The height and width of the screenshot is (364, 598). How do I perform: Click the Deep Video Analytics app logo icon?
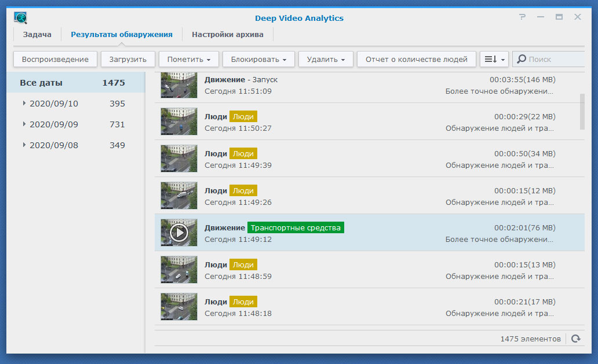click(20, 18)
